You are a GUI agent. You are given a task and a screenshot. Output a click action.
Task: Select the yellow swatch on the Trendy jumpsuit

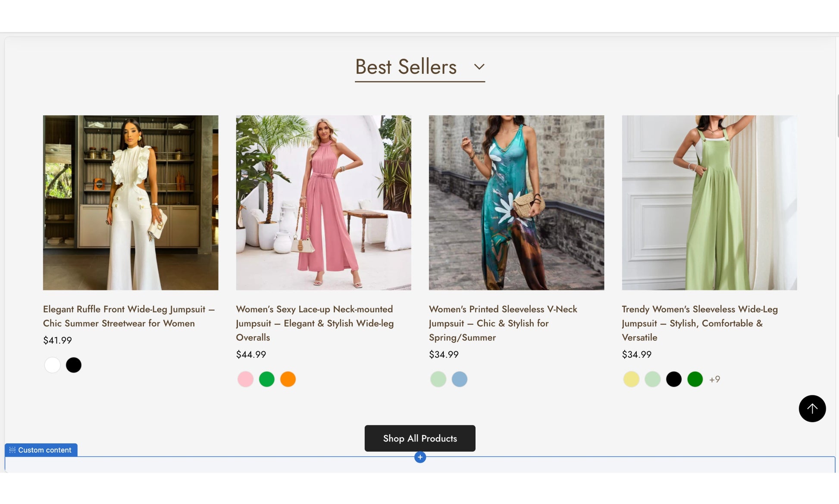(631, 379)
